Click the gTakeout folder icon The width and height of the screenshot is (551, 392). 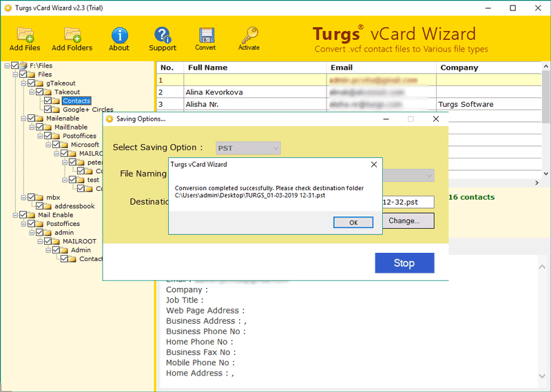[x=40, y=83]
